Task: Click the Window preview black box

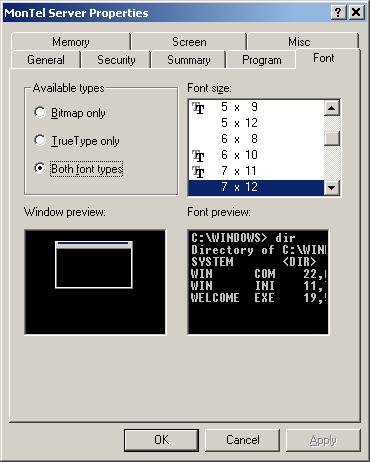Action: point(95,282)
